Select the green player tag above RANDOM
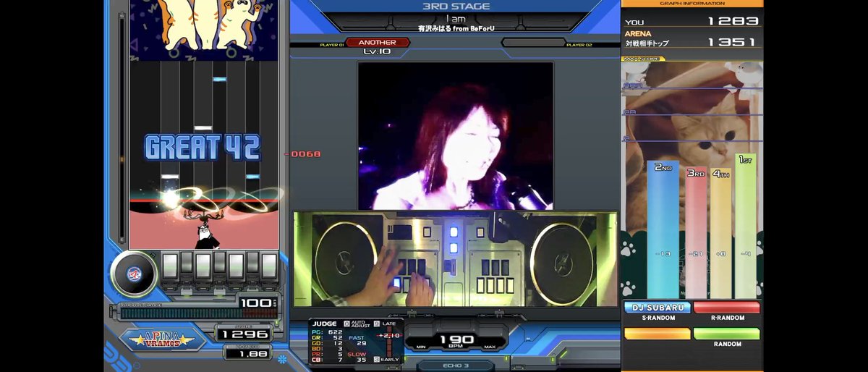Viewport: 868px width, 372px height. pyautogui.click(x=726, y=333)
